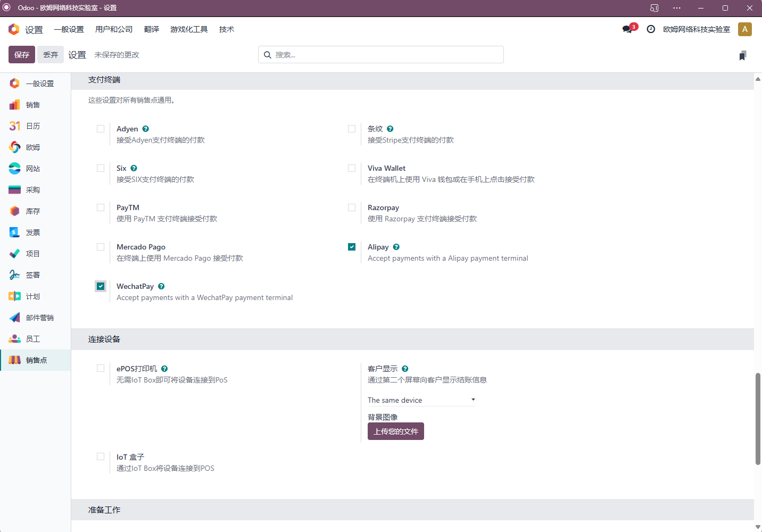Viewport: 762px width, 532px height.
Task: Open the 网站 app in sidebar
Action: click(x=15, y=169)
